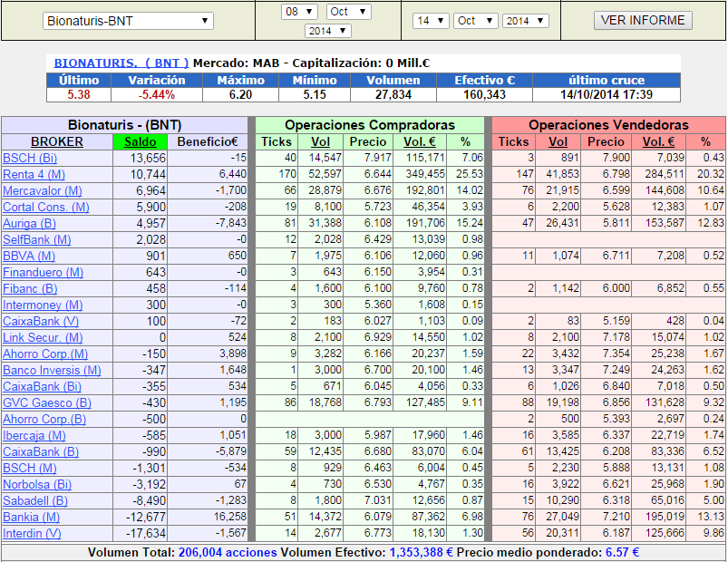Open the Bionaturis-BNT stock dropdown
728x562 pixels.
(x=128, y=21)
